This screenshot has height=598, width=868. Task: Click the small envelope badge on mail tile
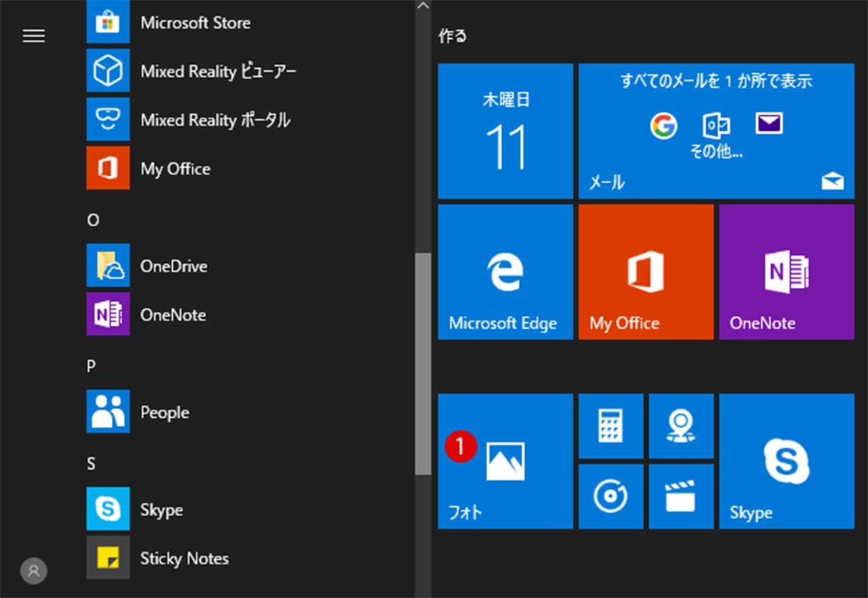pos(833,182)
